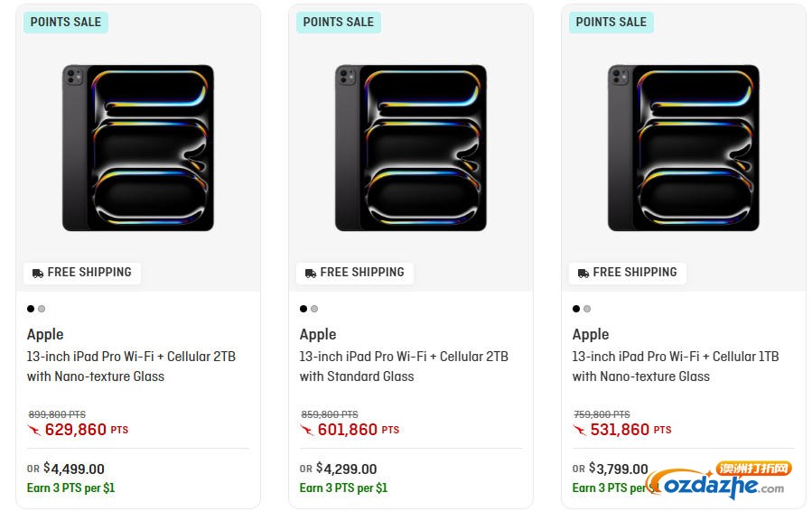Click Qantas kangaroo icon beside 601,860 PTS
Viewport: 812px width, 511px height.
(x=307, y=431)
